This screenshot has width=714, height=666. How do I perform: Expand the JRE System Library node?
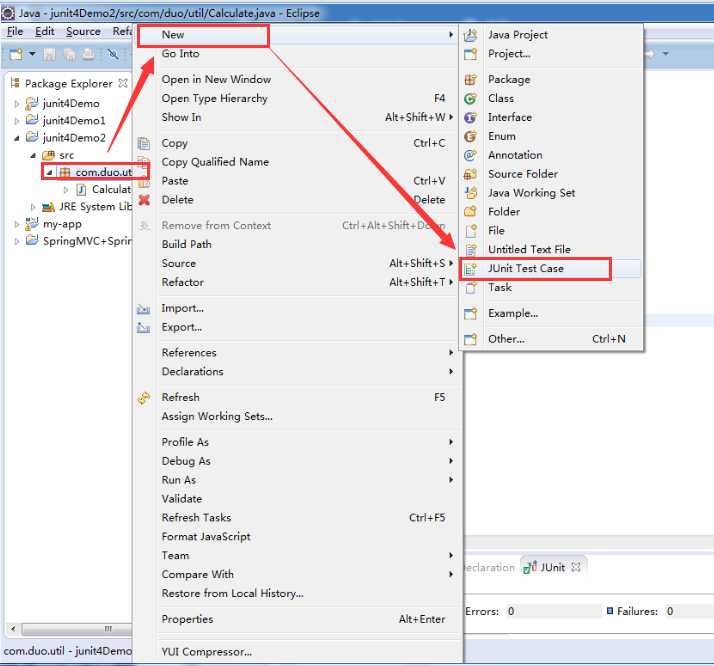[33, 207]
